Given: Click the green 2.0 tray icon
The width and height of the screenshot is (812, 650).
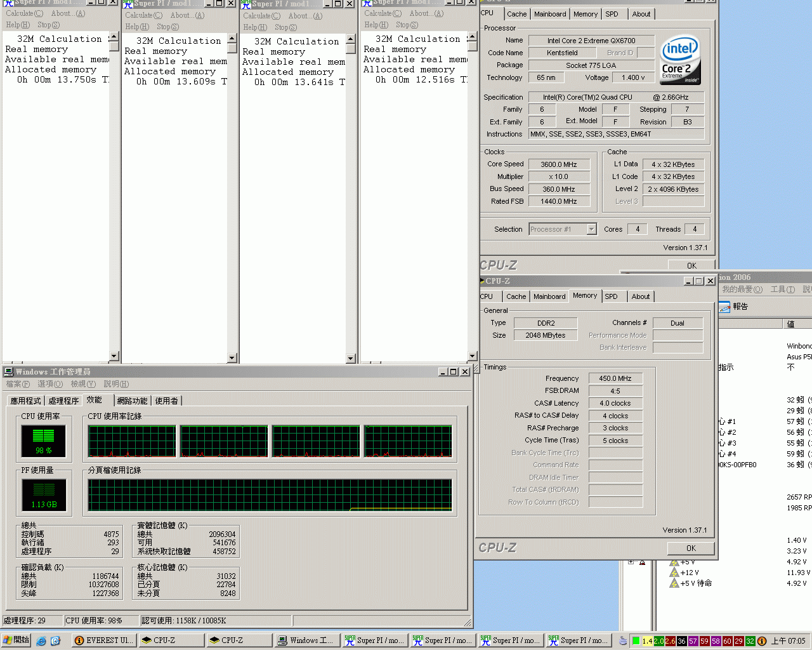Looking at the screenshot, I should pos(658,641).
